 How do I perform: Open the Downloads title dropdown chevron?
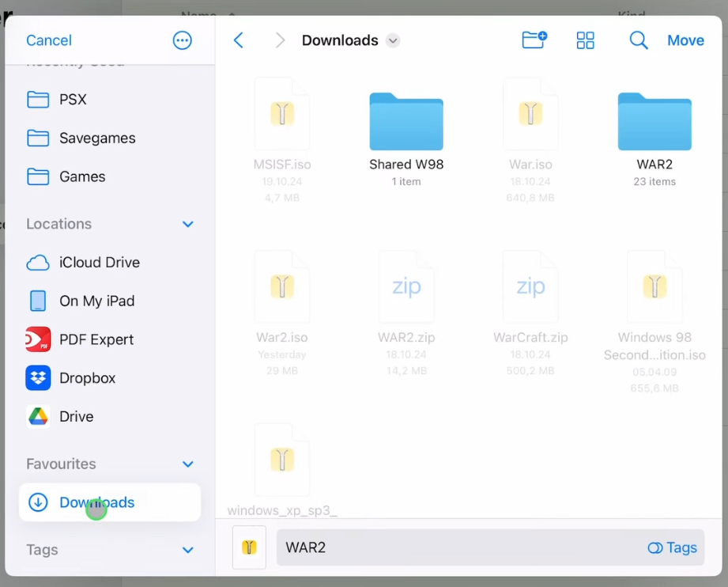pyautogui.click(x=393, y=40)
